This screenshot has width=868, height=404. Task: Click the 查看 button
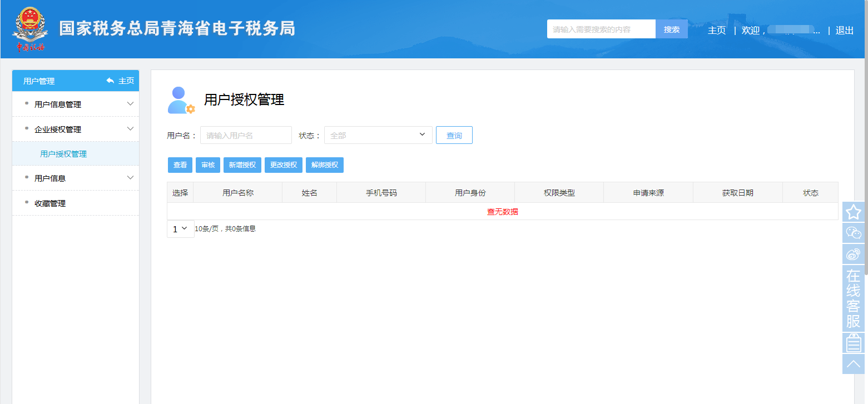tap(180, 165)
